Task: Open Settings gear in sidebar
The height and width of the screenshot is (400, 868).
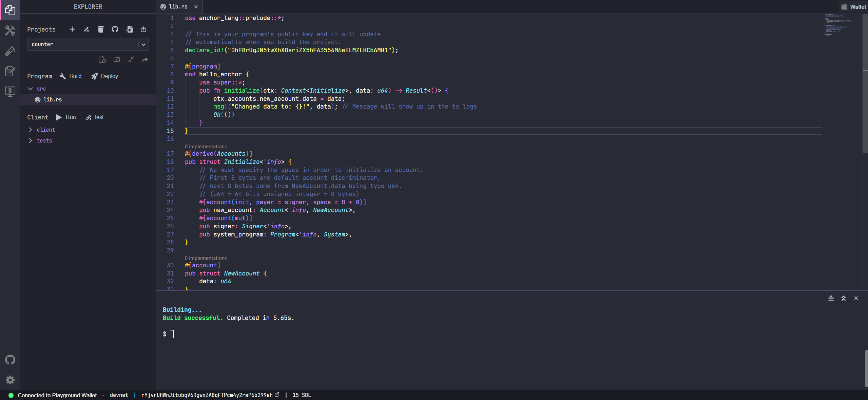Action: pos(10,380)
